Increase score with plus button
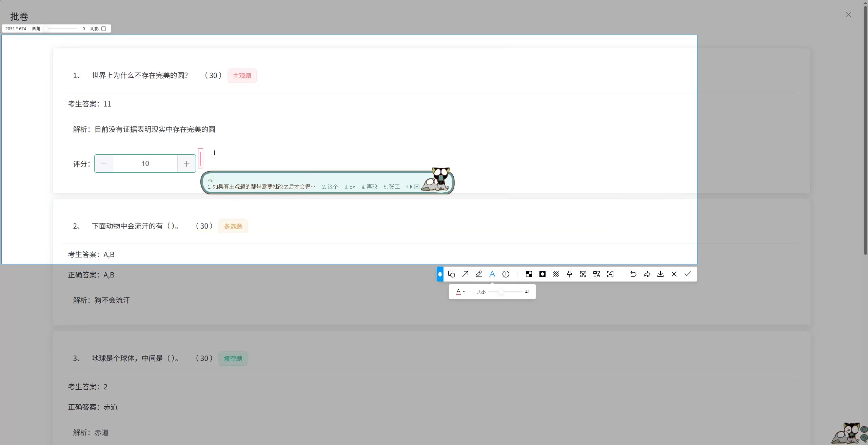Image resolution: width=868 pixels, height=445 pixels. 186,164
